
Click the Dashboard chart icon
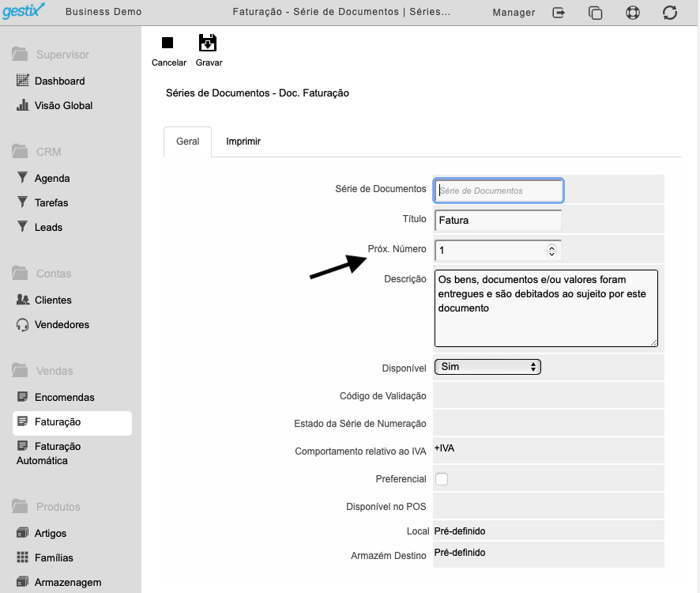tap(23, 80)
